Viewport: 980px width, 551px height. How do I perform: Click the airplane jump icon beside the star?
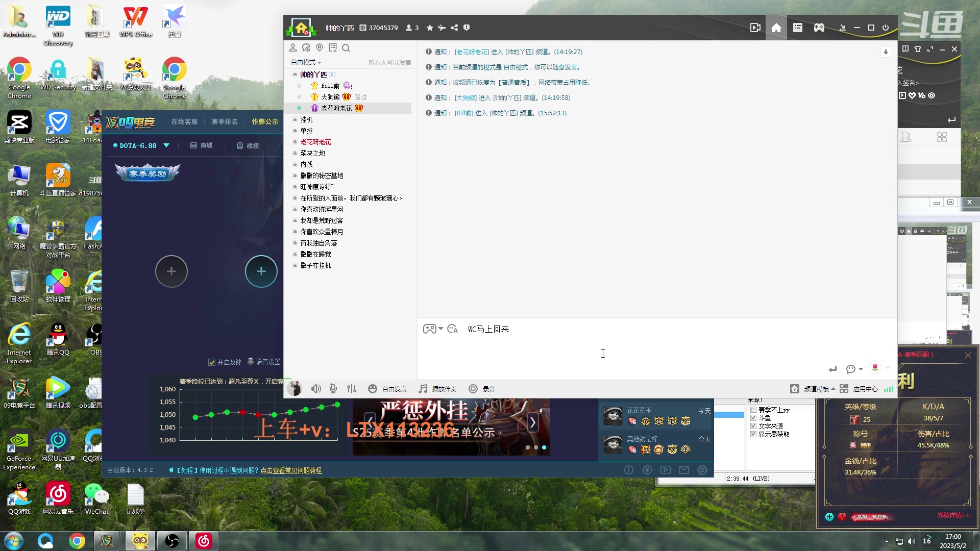pos(442,28)
